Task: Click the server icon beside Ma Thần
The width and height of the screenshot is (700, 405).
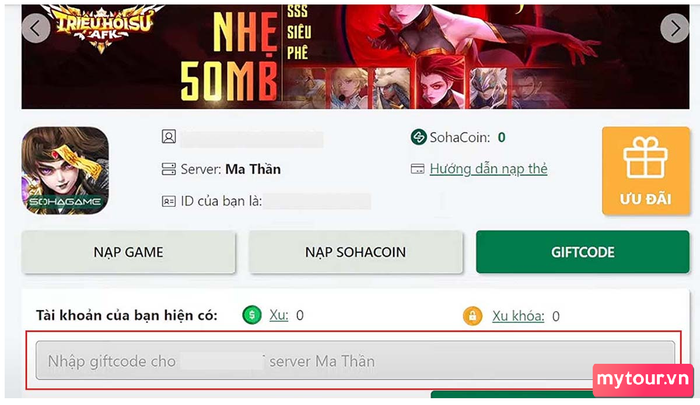Action: click(x=169, y=169)
